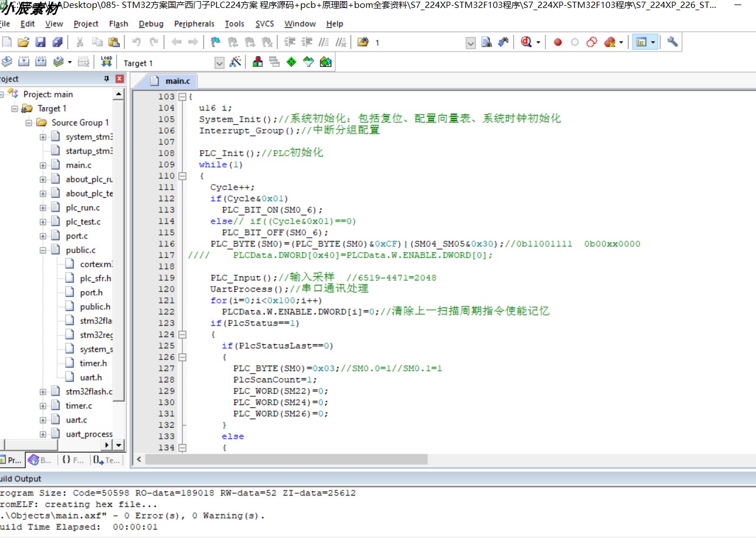Click the Batch Build icon

coord(58,62)
